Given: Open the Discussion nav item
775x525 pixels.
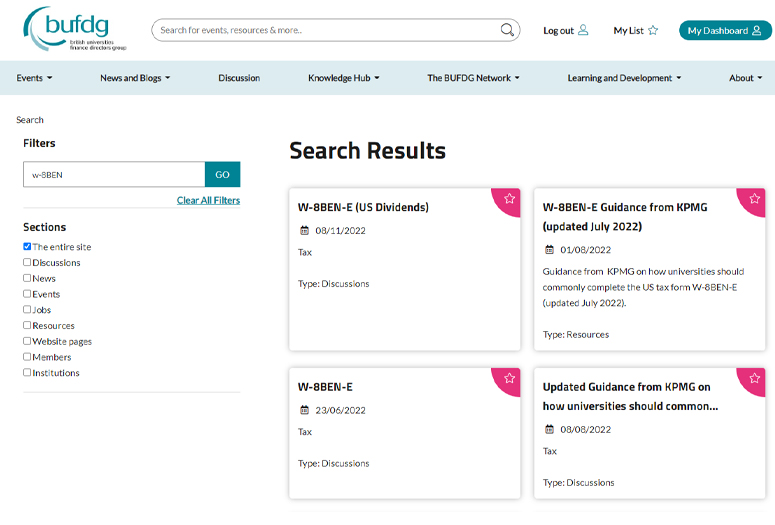Looking at the screenshot, I should point(239,78).
